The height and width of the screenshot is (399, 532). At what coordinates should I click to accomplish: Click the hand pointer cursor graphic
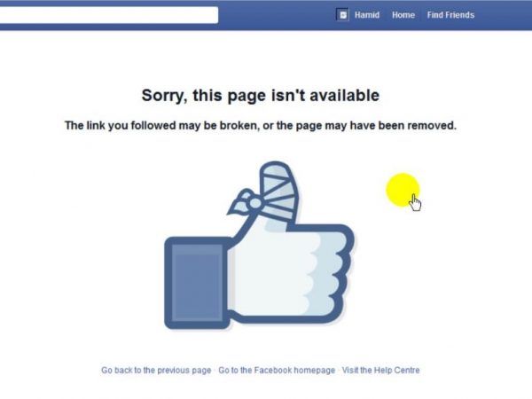415,203
